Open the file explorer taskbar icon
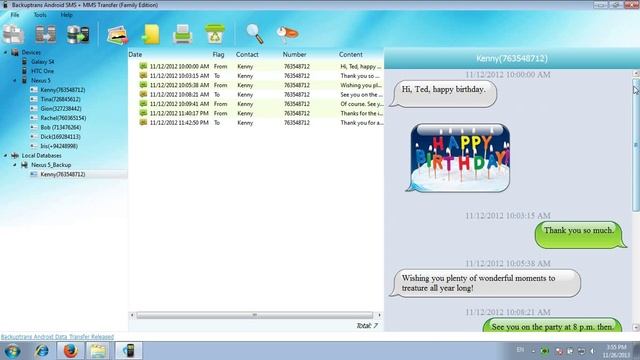This screenshot has width=640, height=360. [98, 351]
